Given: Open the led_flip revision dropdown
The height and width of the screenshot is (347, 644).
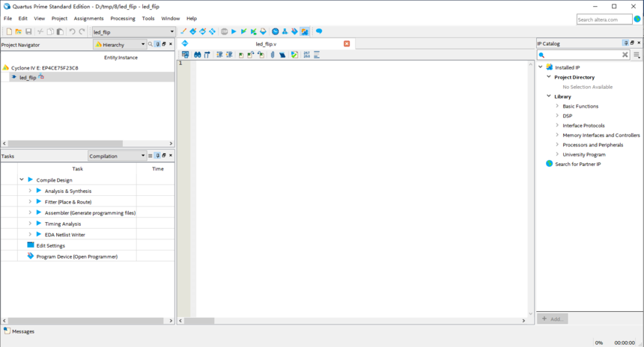Looking at the screenshot, I should tap(134, 31).
